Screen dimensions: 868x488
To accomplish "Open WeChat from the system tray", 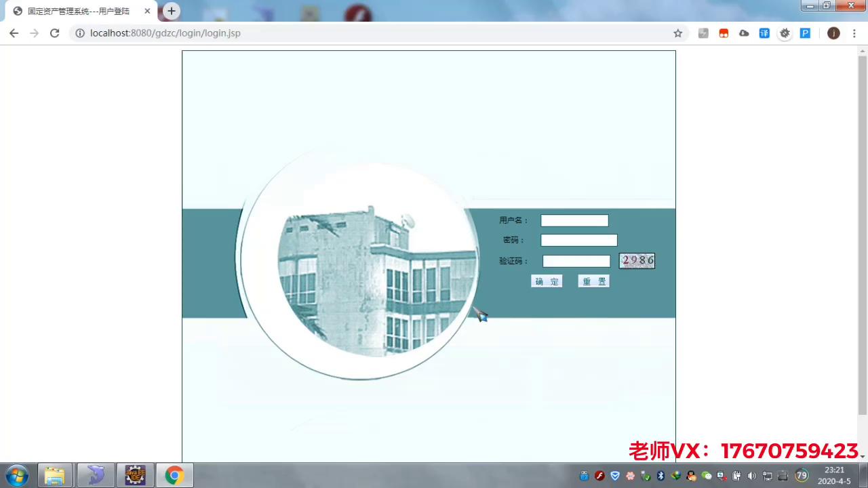I will point(705,475).
